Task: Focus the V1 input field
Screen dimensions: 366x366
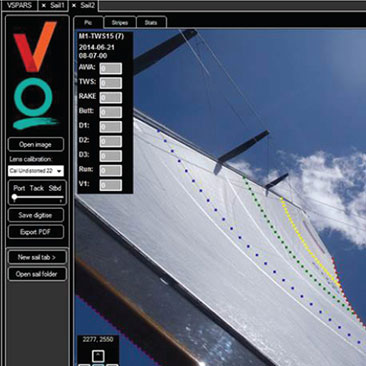Action: pos(111,185)
